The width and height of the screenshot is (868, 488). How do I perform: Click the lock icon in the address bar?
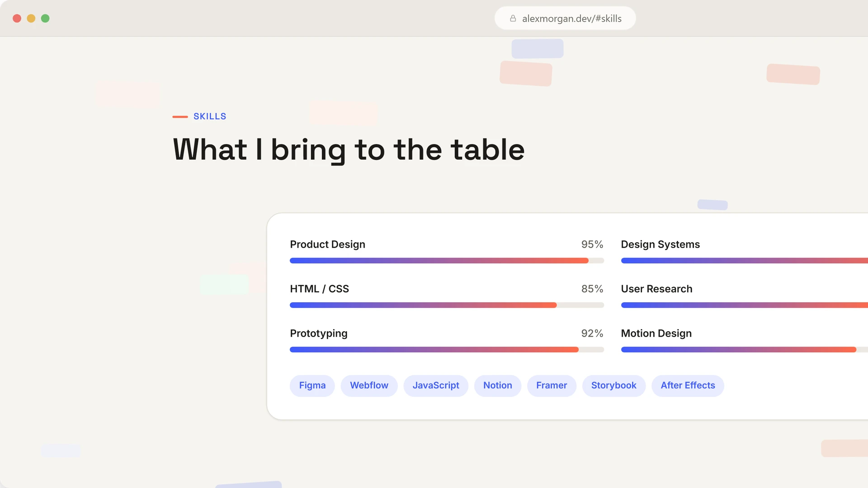tap(513, 19)
